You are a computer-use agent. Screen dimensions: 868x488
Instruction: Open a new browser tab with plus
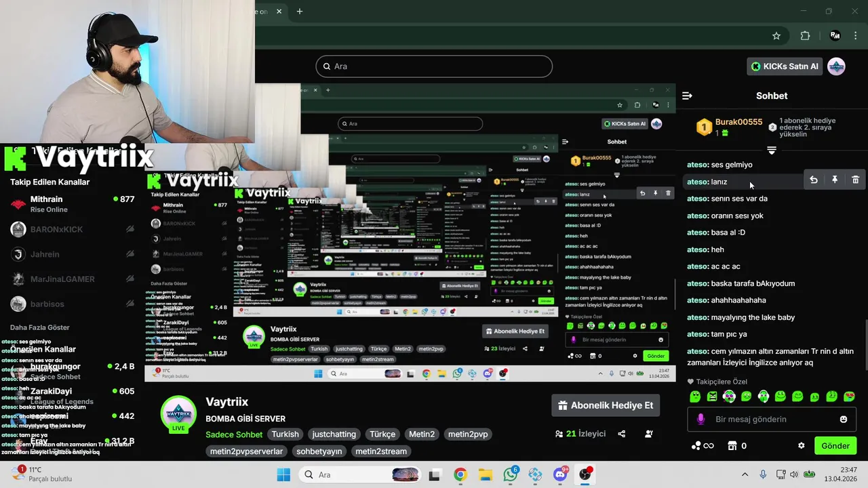tap(300, 11)
